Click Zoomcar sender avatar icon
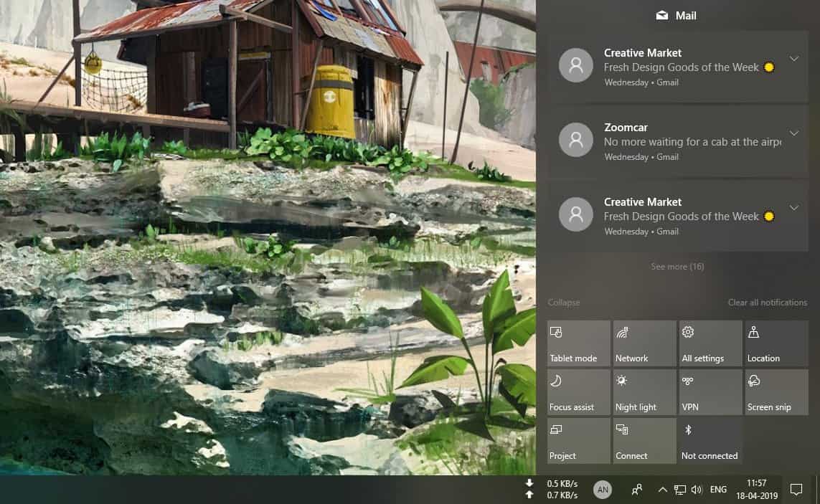 (576, 140)
